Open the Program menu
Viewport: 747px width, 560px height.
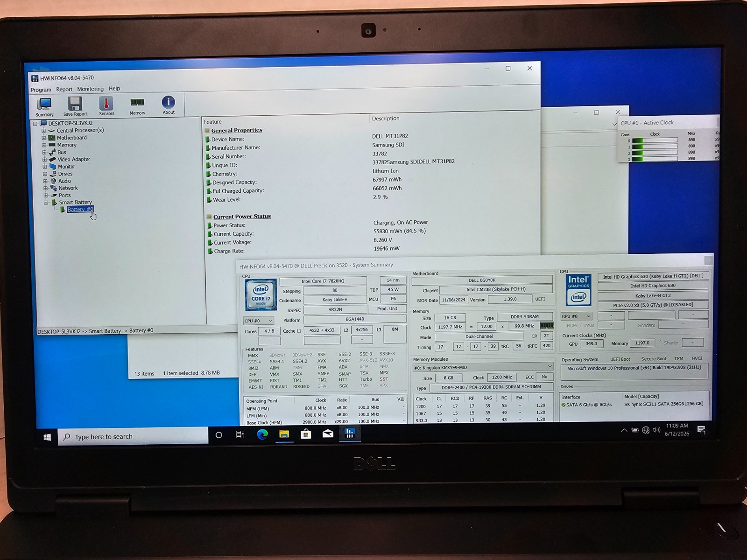pos(41,90)
